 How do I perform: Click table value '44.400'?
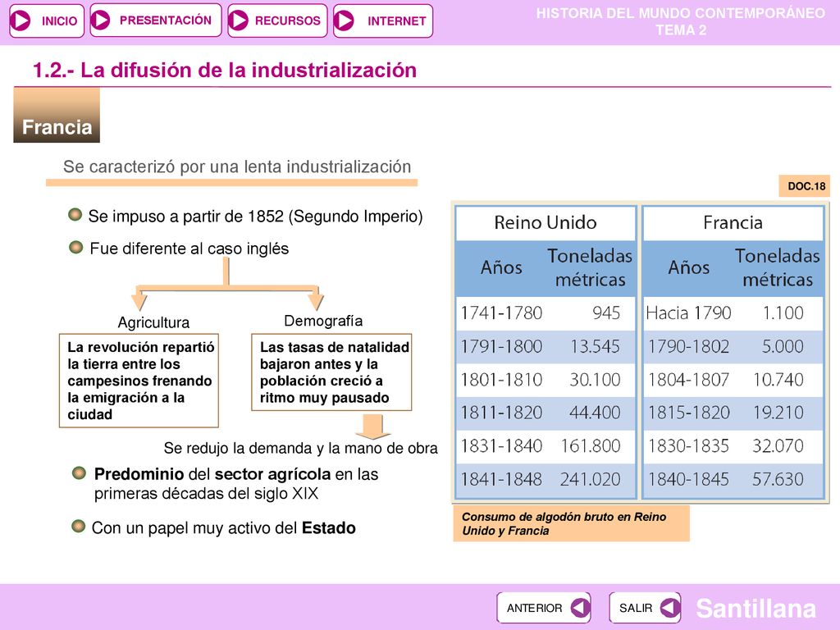coord(596,413)
